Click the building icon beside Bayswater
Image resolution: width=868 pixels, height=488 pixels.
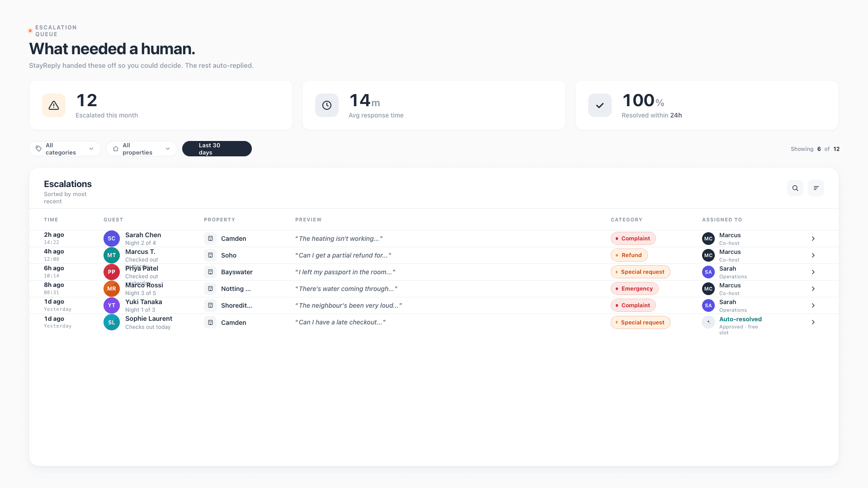tap(210, 272)
